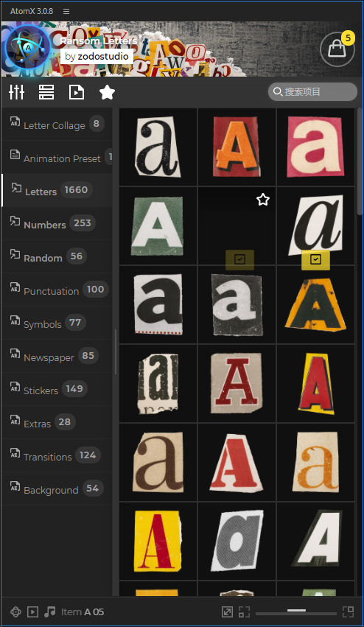Viewport: 364px width, 627px height.
Task: Toggle the video preview icon in footer
Action: (x=33, y=612)
